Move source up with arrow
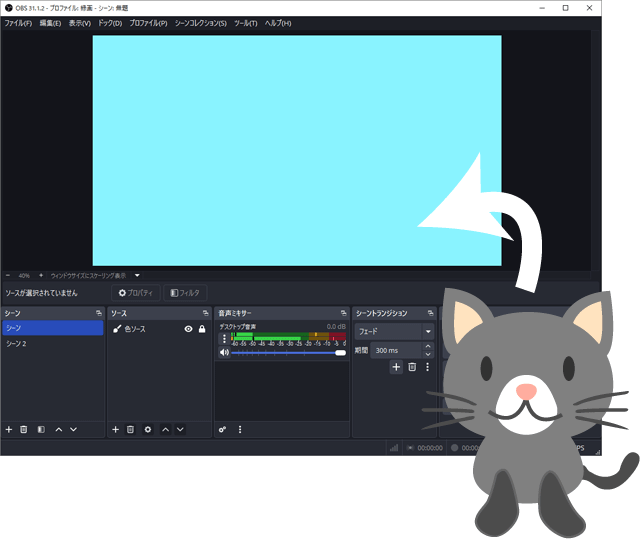Screen dimensions: 640x539 tap(165, 429)
